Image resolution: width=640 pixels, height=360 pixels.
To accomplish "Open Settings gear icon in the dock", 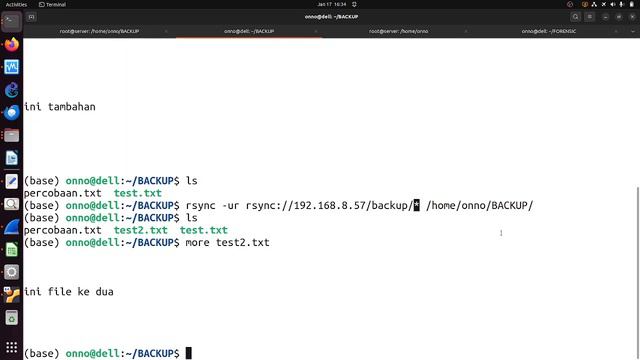I will 11,272.
